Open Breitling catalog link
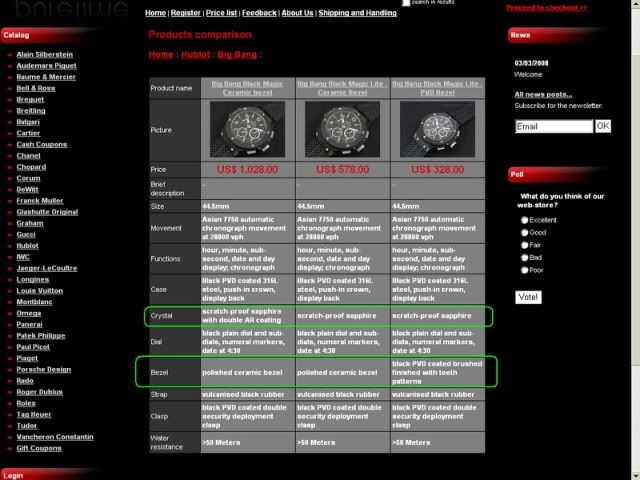640x480 pixels. coord(31,111)
